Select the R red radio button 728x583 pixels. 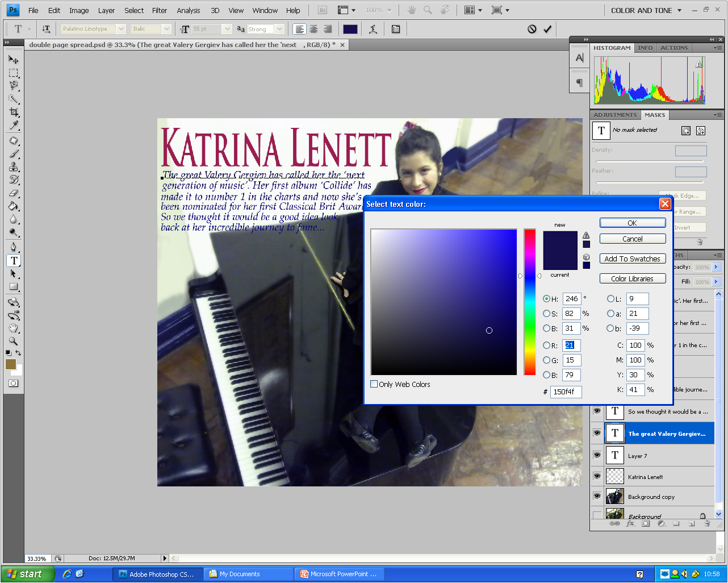point(546,345)
